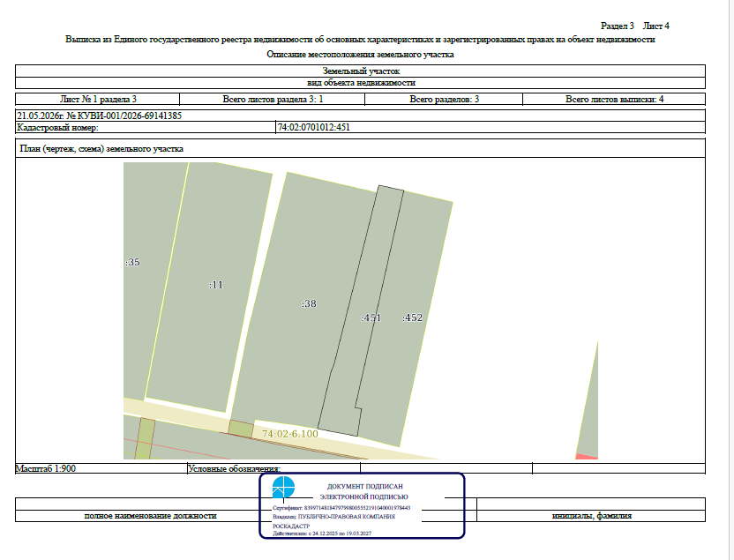Click the small pink triangle on the map
This screenshot has height=560, width=734.
pos(587,457)
